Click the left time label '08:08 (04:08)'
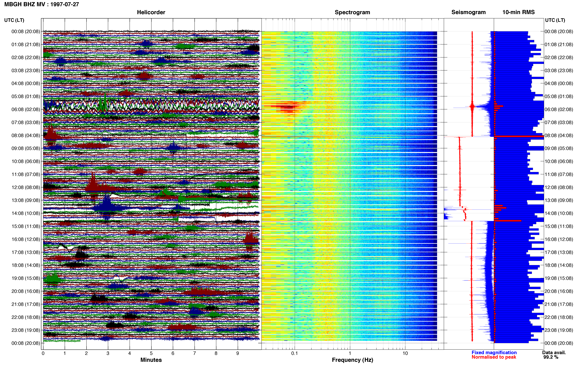Viewport: 588px width, 368px height. tap(26, 135)
